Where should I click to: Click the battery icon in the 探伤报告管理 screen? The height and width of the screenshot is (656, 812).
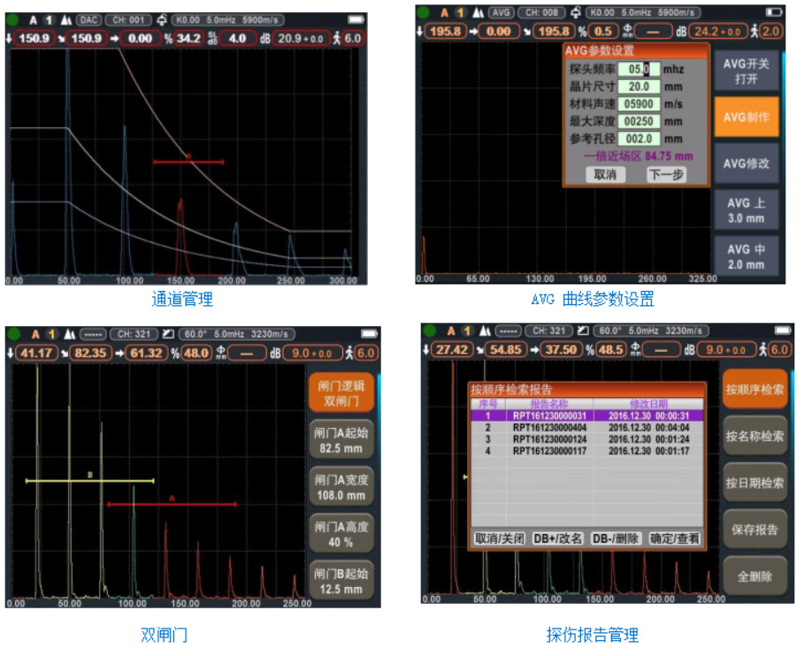coord(783,331)
